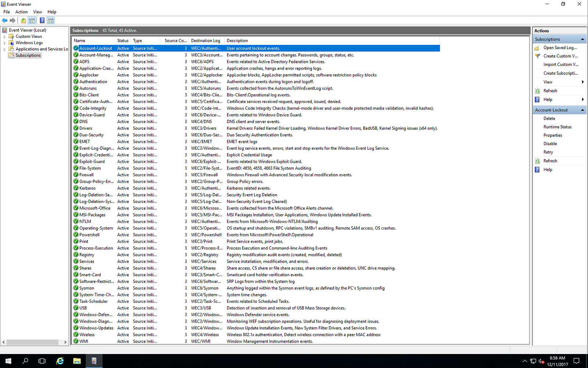Screen dimensions: 588x368
Task: Open Windows Start button
Action: (8, 361)
